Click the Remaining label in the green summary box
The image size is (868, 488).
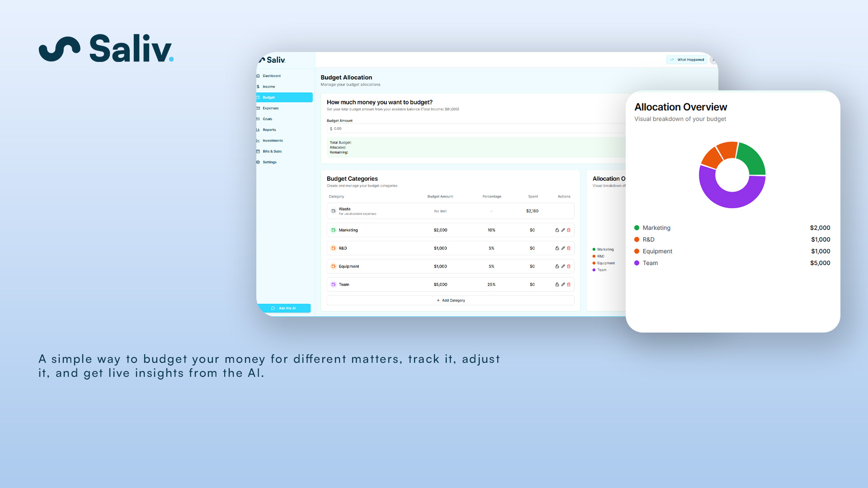(x=339, y=152)
